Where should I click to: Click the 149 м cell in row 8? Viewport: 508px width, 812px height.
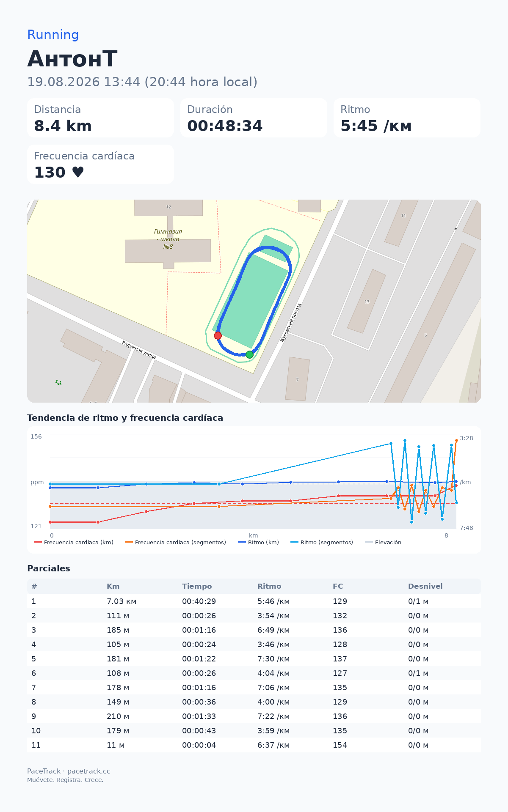pos(118,702)
